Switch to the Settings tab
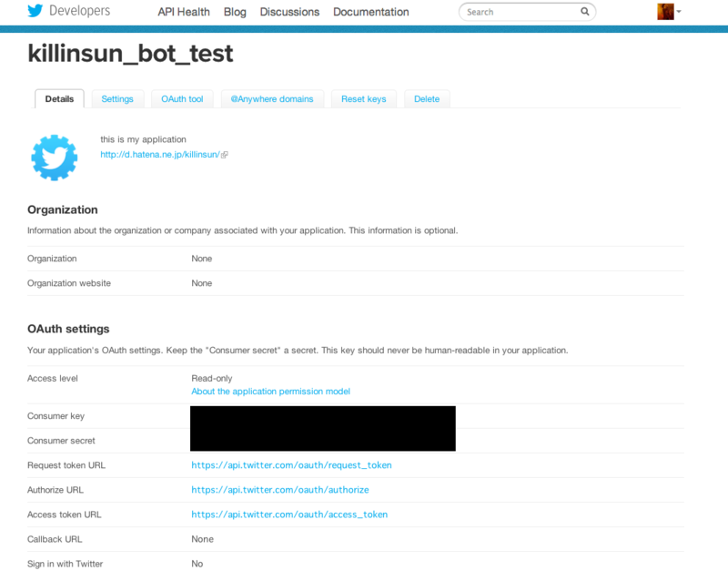The image size is (728, 571). [117, 99]
